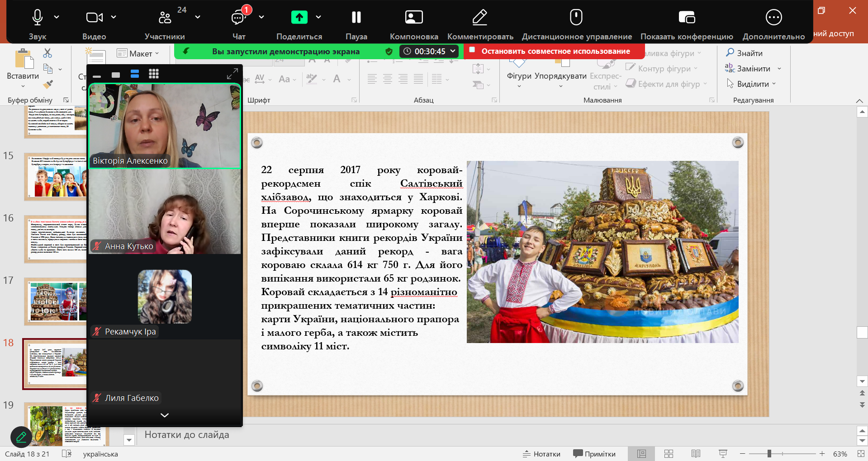Click Остановить совместное использование button
Screen dimensions: 868x461
tap(555, 52)
